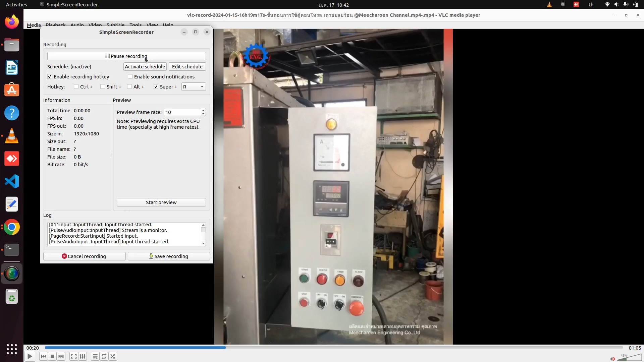Show the VLC playlist

pyautogui.click(x=95, y=356)
